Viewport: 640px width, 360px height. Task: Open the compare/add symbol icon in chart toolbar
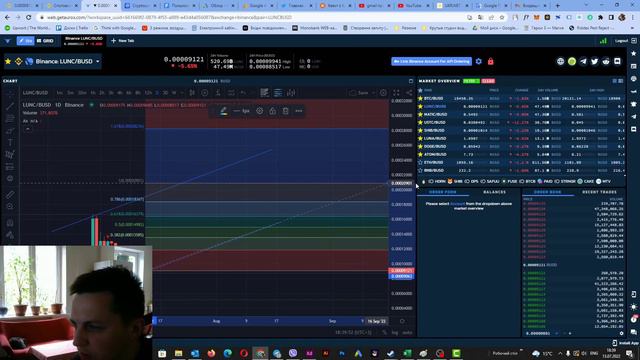(204, 93)
